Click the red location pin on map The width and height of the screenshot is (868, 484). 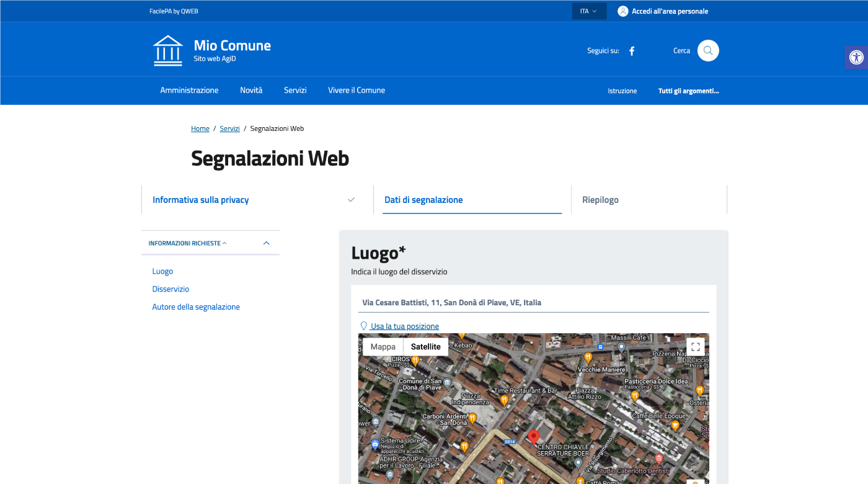[x=533, y=437]
